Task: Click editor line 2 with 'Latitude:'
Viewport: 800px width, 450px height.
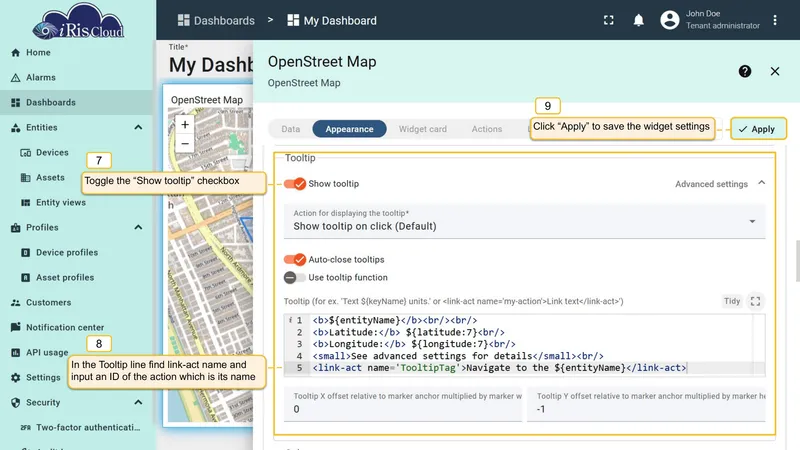Action: click(x=408, y=332)
